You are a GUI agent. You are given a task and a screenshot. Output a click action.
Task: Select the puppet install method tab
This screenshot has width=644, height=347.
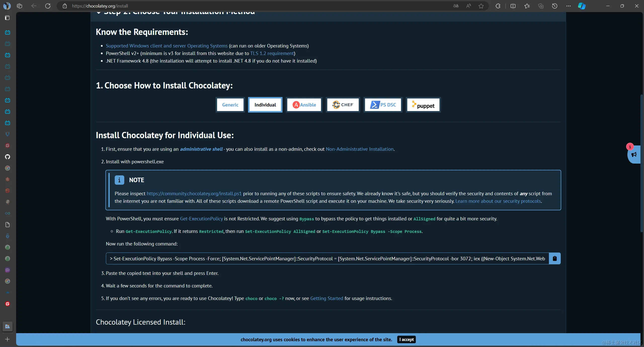coord(423,105)
